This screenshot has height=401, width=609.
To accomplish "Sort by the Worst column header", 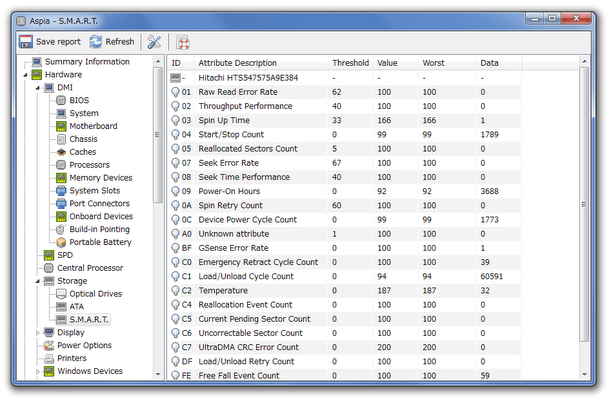I will 447,63.
